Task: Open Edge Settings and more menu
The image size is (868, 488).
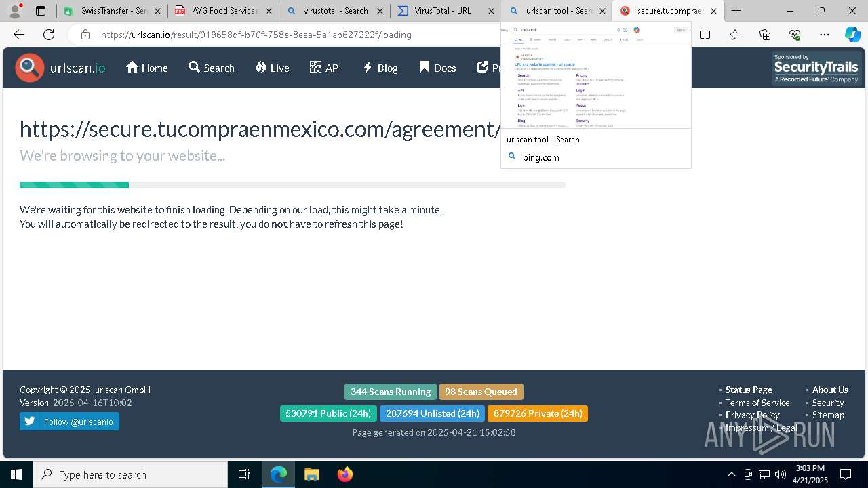Action: (x=825, y=35)
